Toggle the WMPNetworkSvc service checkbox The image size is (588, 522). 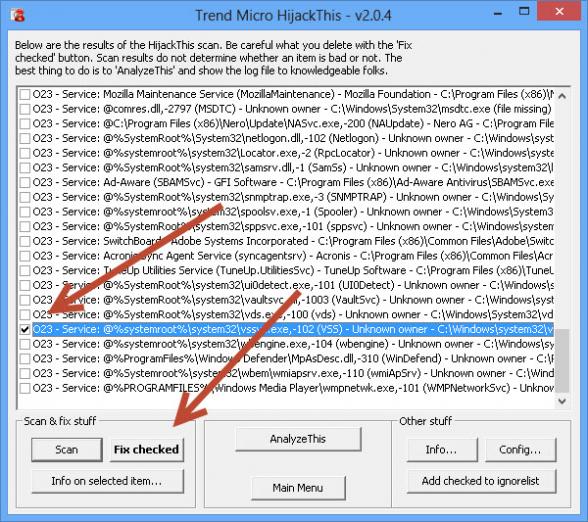click(25, 388)
